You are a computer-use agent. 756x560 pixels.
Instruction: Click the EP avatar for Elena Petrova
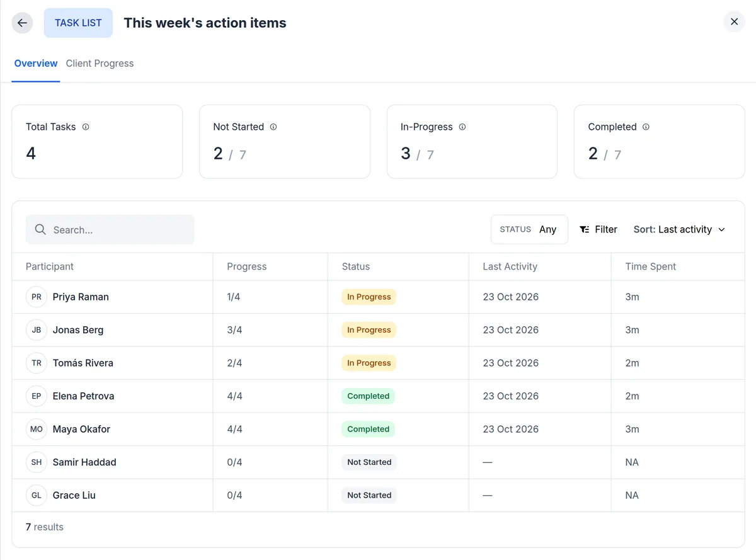pos(37,396)
